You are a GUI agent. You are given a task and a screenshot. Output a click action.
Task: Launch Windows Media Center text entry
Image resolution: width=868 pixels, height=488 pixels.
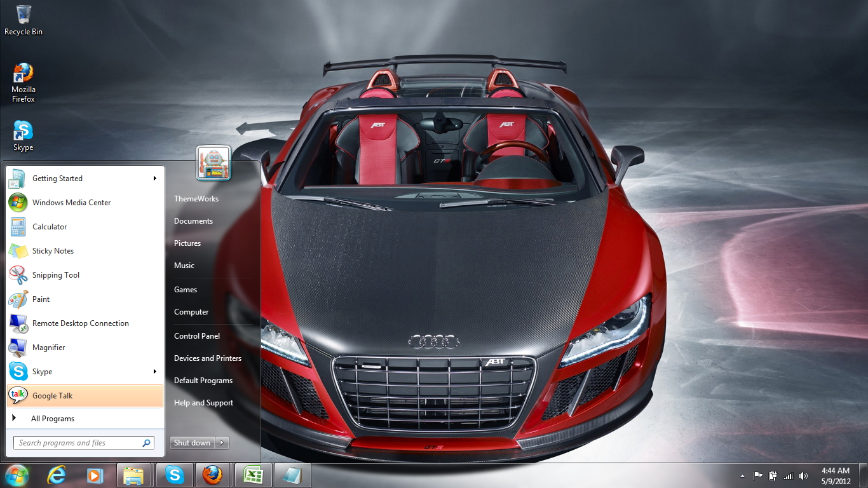tap(71, 203)
